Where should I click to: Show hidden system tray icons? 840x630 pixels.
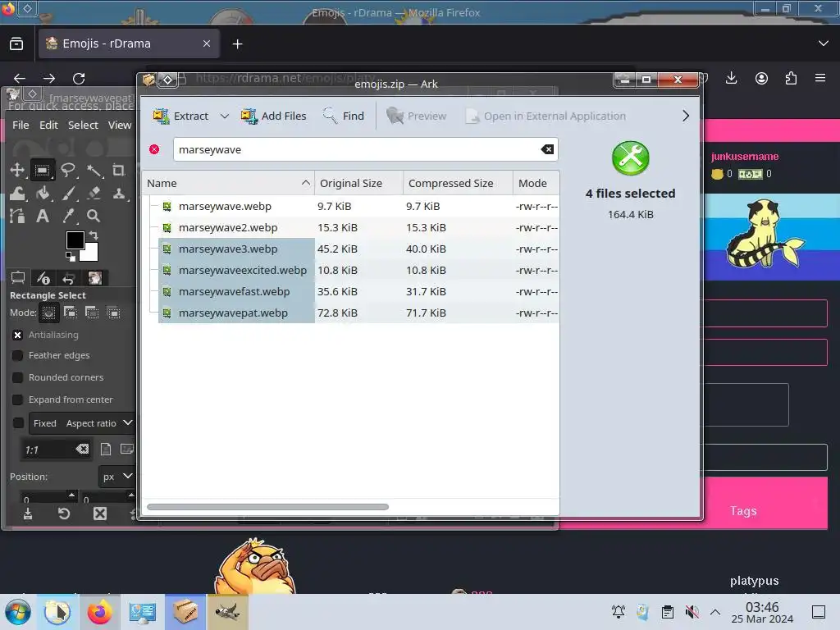point(715,612)
